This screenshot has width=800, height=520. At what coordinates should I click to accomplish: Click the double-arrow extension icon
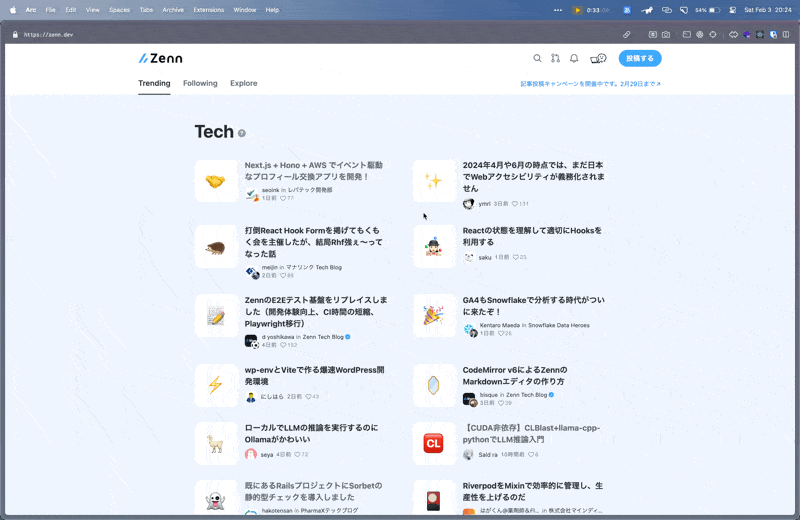coord(733,35)
